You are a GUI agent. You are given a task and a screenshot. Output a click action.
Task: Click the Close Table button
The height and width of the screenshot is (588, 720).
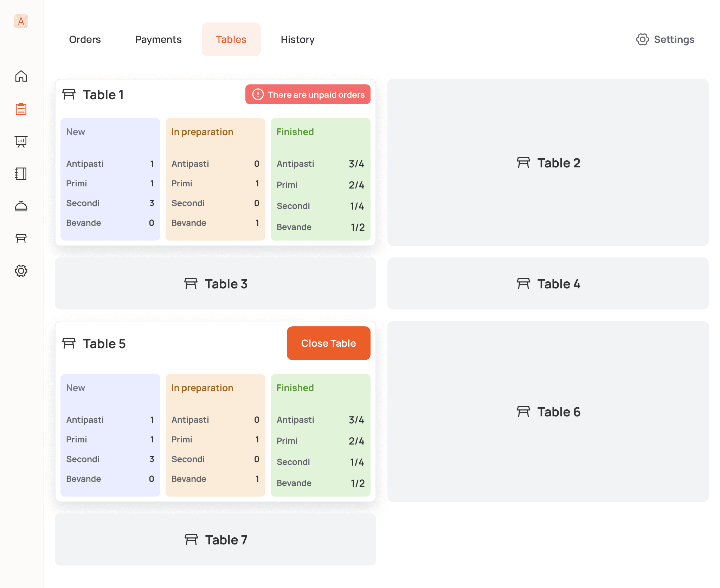click(x=328, y=343)
